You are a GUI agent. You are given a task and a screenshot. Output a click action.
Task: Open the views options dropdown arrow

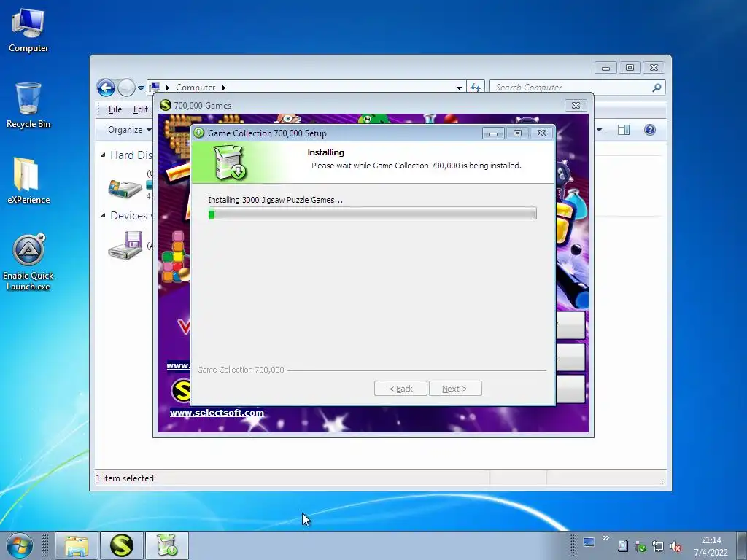[600, 130]
